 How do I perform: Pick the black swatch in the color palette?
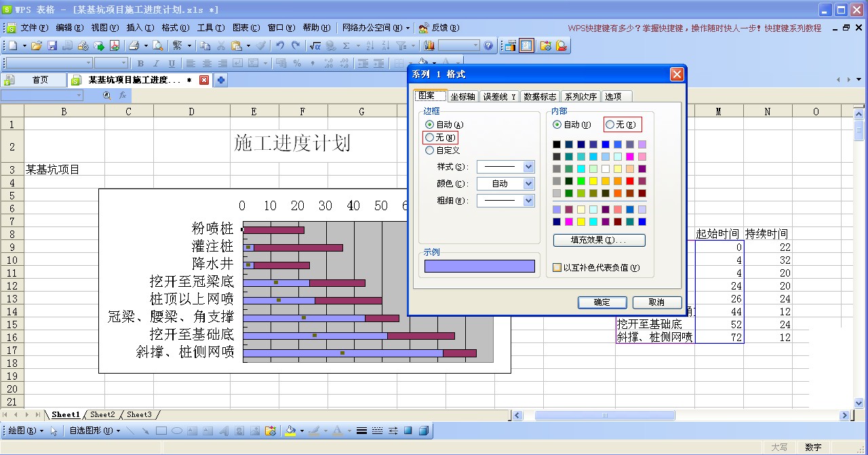pyautogui.click(x=557, y=144)
